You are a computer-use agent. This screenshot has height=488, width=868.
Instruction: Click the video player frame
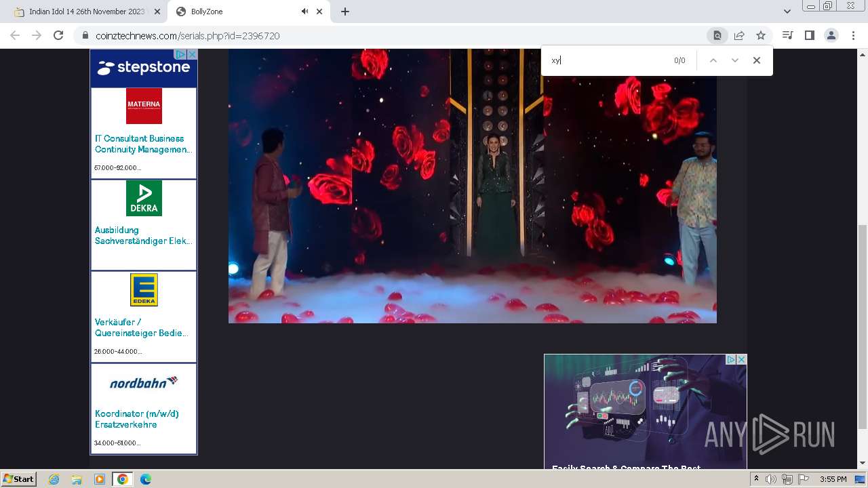pos(472,186)
